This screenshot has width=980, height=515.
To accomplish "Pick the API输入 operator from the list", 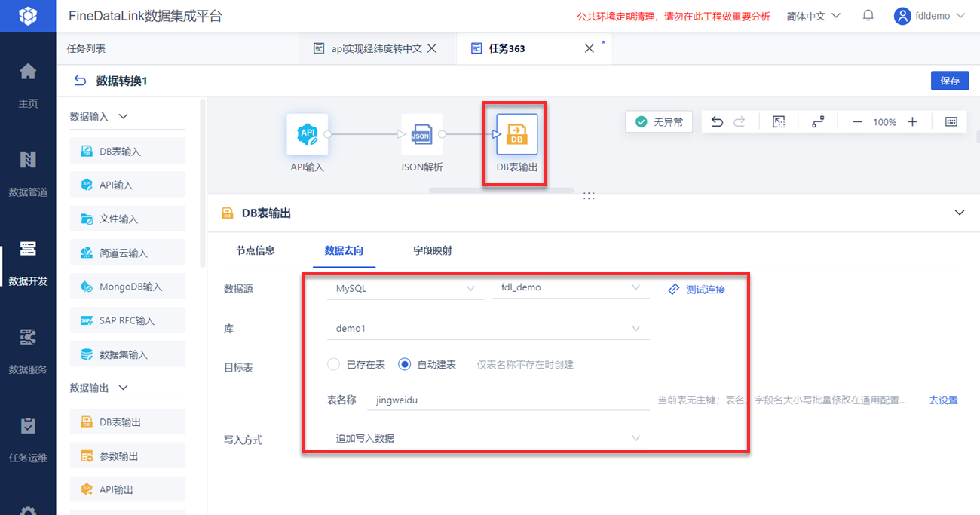I will (x=127, y=185).
